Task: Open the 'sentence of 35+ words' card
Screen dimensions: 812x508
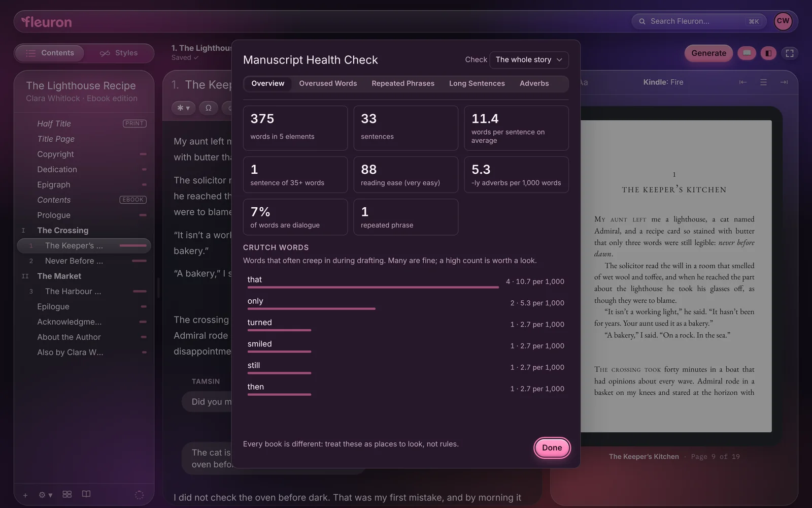Action: (x=295, y=175)
